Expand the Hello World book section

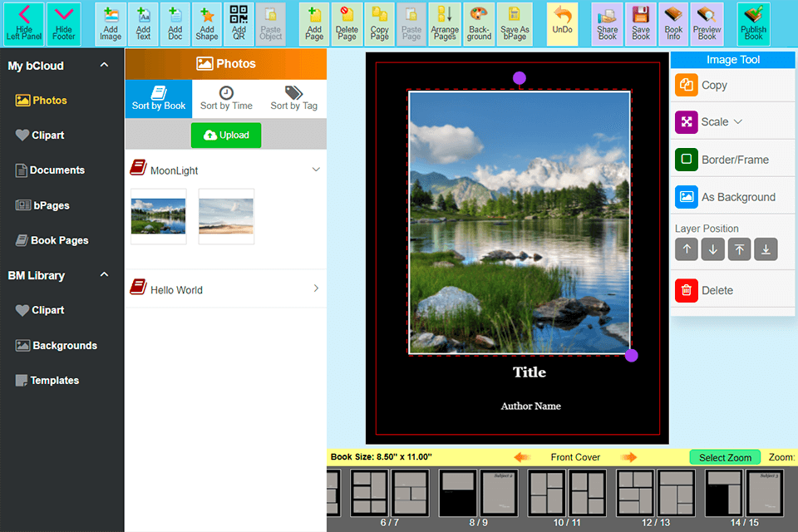tap(315, 289)
